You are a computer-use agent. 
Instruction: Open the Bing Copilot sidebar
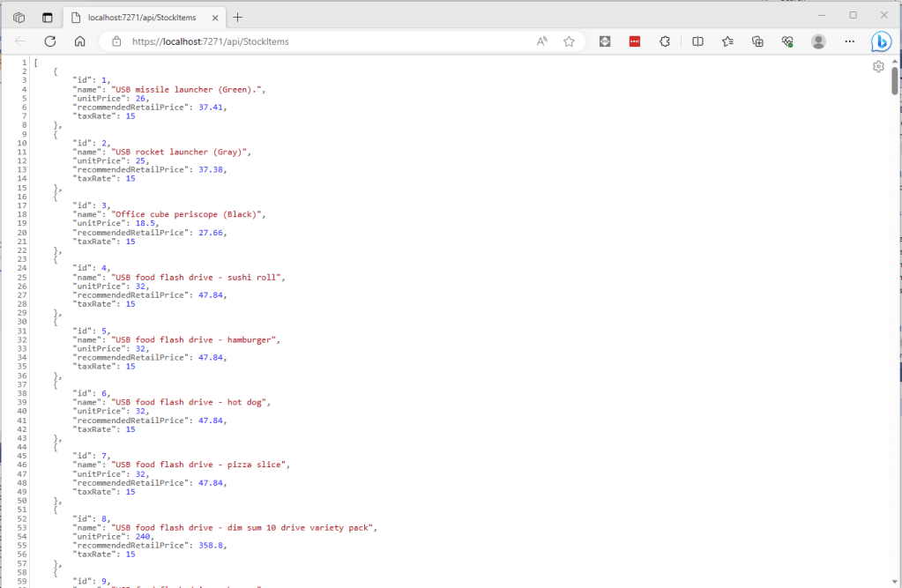point(881,41)
